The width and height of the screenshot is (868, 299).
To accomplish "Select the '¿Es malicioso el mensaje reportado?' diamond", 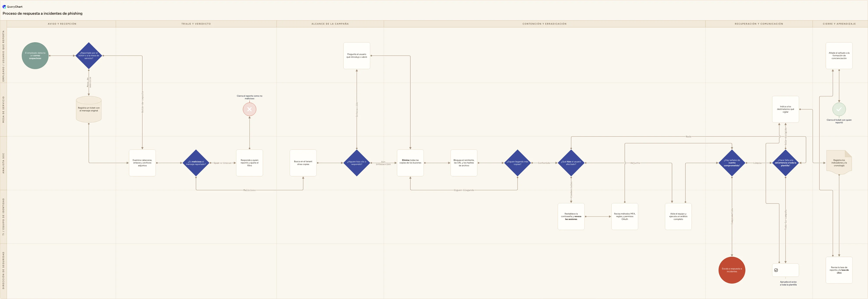I will click(196, 163).
